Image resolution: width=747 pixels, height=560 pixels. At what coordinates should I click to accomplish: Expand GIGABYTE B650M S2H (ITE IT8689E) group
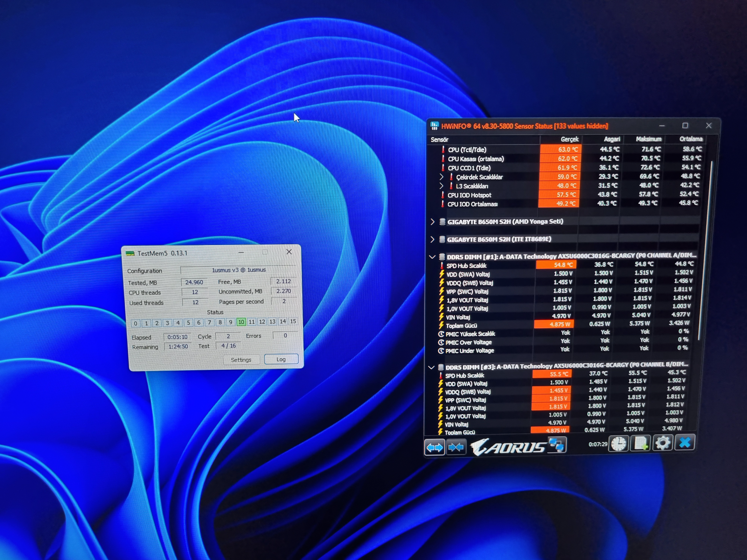(432, 239)
